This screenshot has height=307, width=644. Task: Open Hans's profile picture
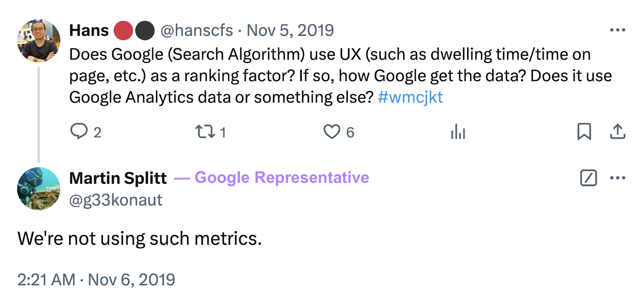(x=39, y=40)
